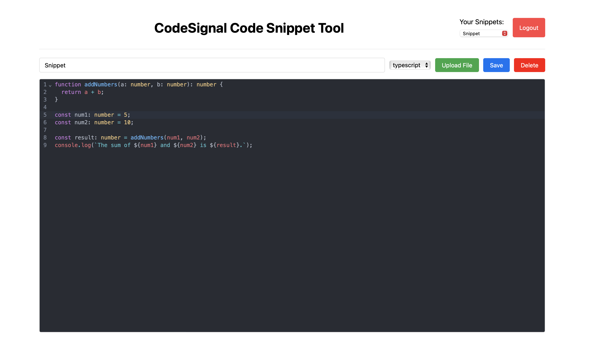Click the 'const num2: number = 10;' line
The image size is (600, 364).
[x=94, y=122]
